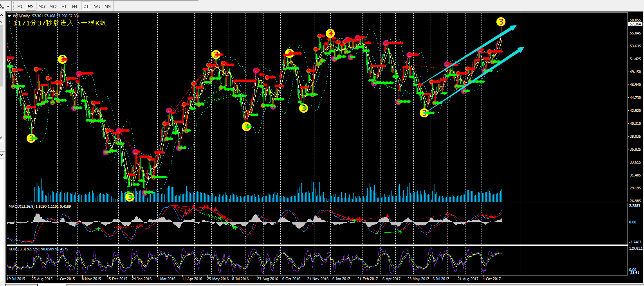Image resolution: width=644 pixels, height=286 pixels.
Task: Select the yellow 3 marker at chart bottom low
Action: pyautogui.click(x=130, y=196)
